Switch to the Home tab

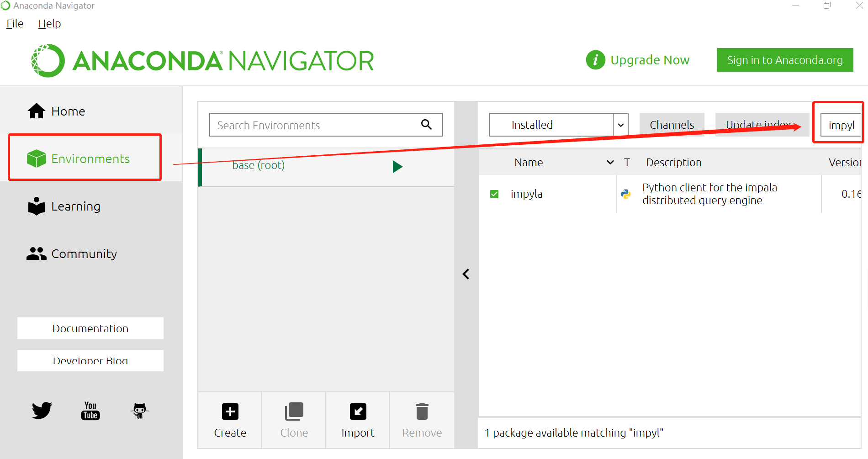coord(91,111)
